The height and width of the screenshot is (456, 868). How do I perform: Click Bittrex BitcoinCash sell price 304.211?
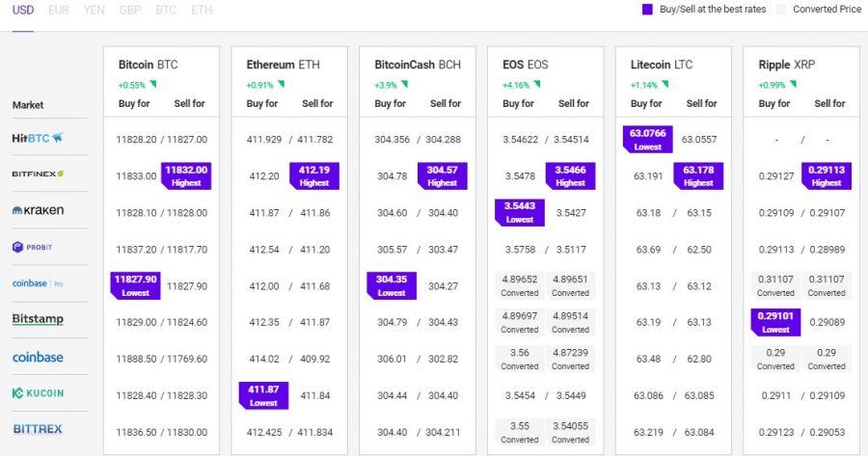tap(443, 432)
